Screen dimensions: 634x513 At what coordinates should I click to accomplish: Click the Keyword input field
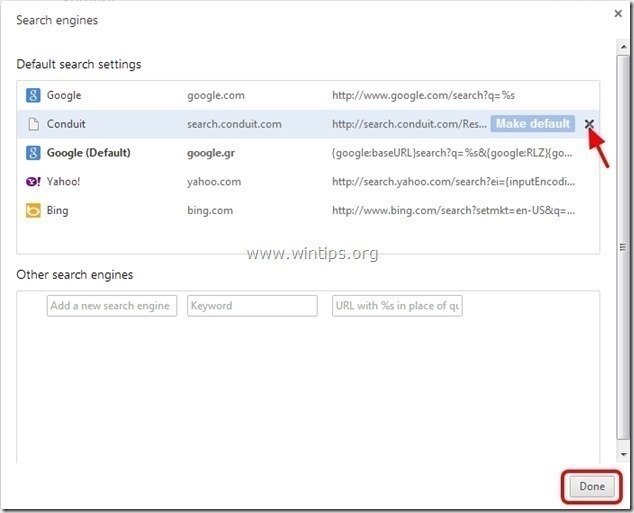coord(252,306)
